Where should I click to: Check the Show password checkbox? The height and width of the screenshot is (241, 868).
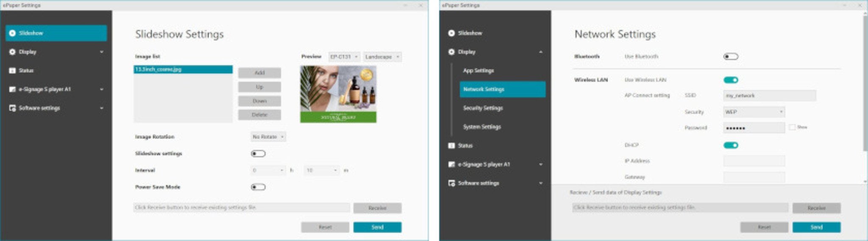coord(792,127)
